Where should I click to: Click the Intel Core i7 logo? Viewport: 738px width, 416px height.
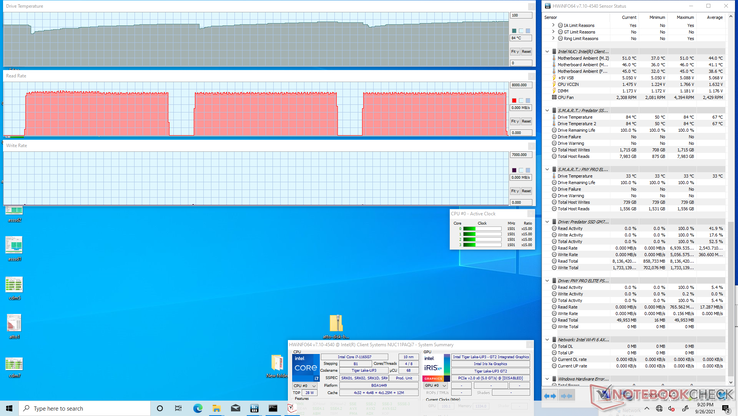point(305,368)
